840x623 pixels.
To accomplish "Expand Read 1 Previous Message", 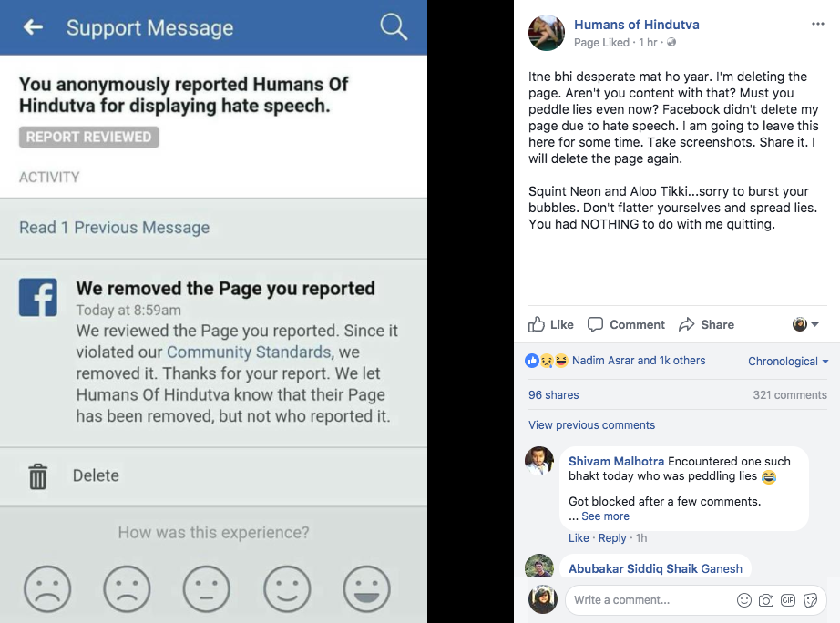I will 114,228.
